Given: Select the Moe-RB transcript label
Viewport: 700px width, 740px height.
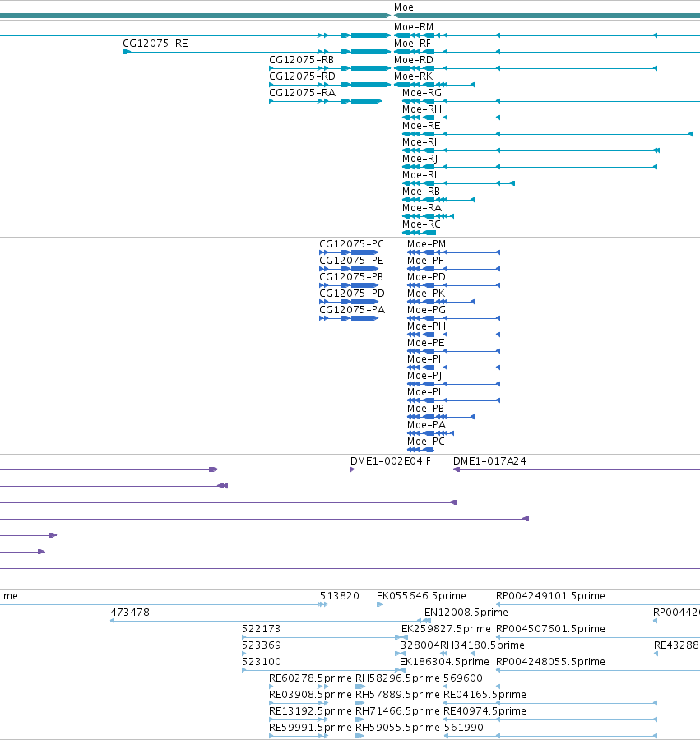Looking at the screenshot, I should 421,192.
